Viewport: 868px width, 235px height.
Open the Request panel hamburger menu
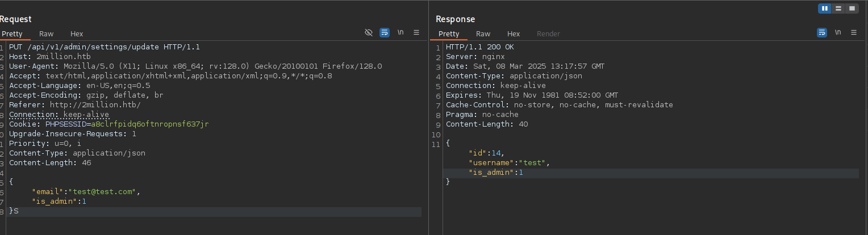coord(416,32)
